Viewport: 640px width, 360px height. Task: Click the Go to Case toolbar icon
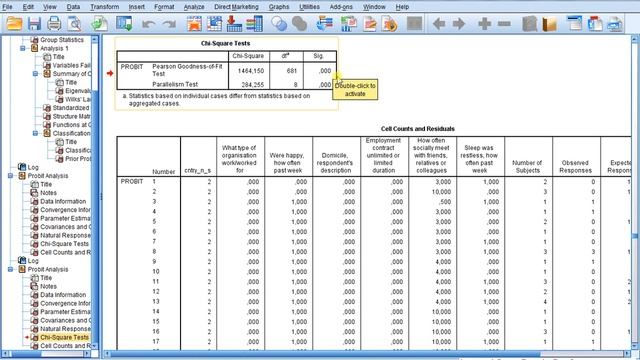tap(214, 24)
